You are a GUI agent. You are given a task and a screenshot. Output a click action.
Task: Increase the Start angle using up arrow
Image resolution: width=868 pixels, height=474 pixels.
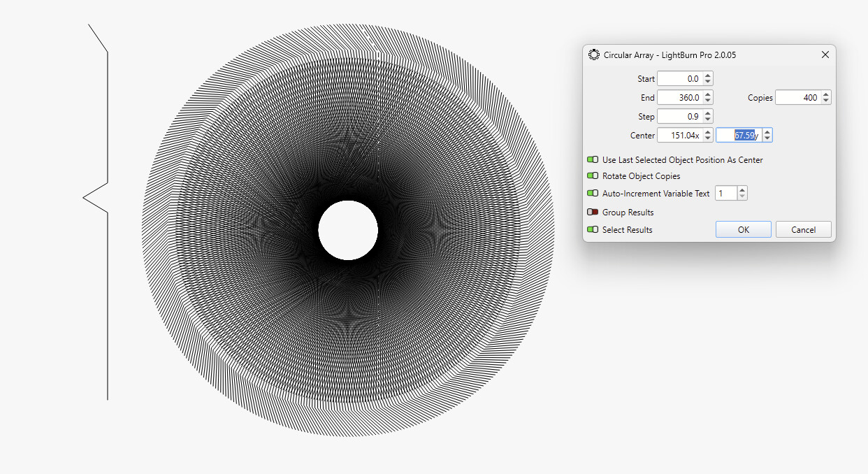[x=708, y=76]
